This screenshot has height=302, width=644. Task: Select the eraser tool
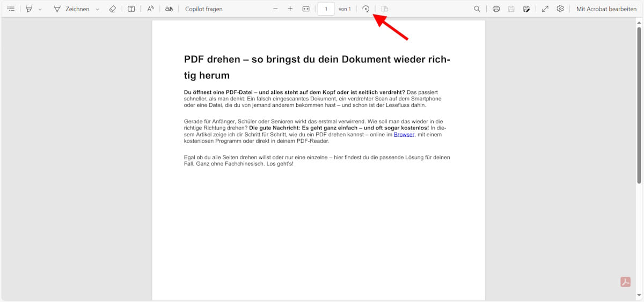tap(112, 9)
